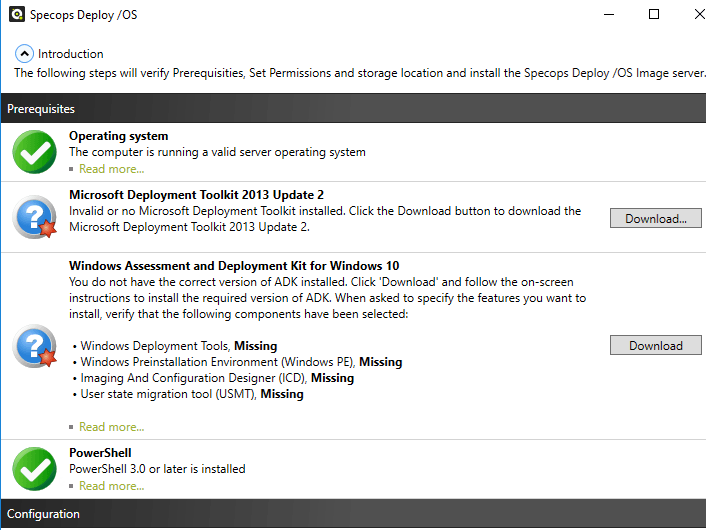Open Read more link under Operating system
706x530 pixels.
(112, 169)
